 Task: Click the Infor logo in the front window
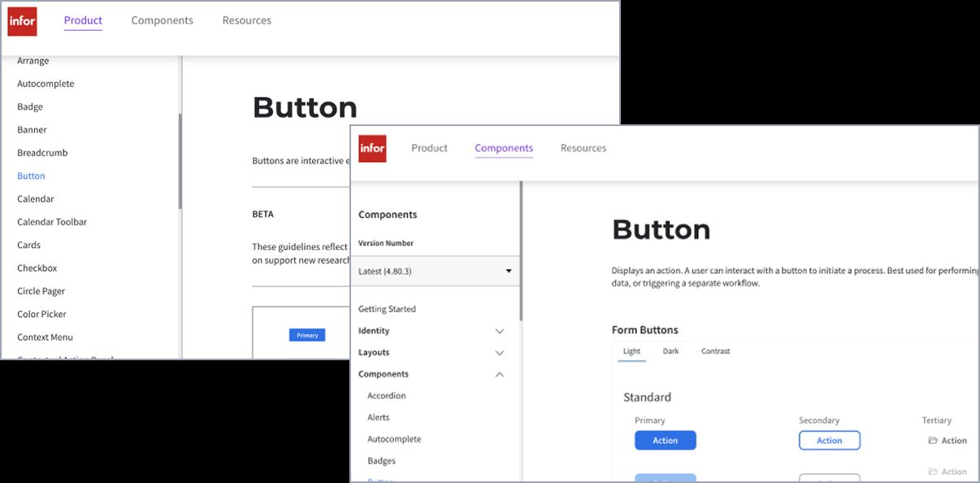(x=372, y=148)
